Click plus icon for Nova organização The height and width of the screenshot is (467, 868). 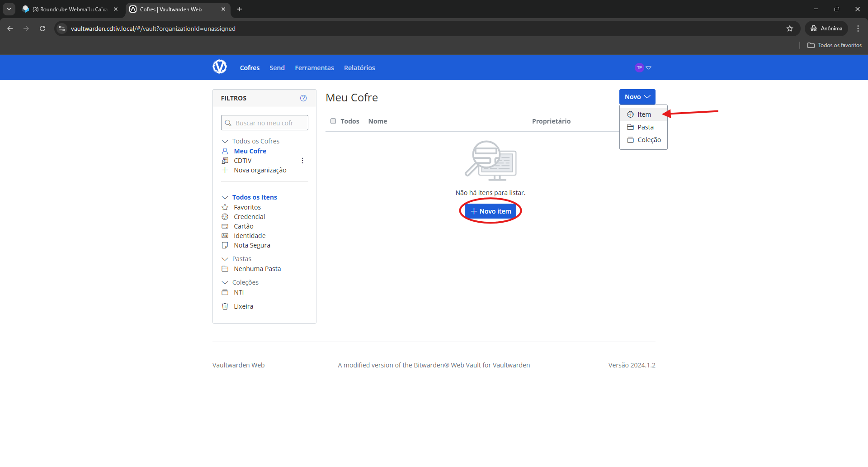[225, 170]
